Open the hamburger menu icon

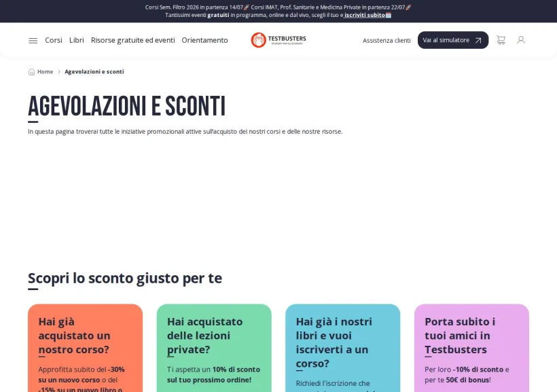point(33,41)
